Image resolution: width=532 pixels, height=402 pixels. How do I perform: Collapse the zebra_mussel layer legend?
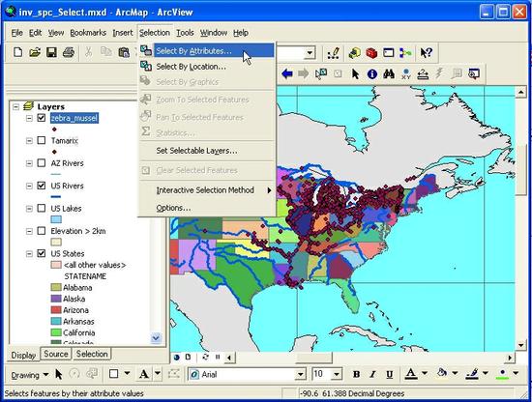[x=29, y=118]
